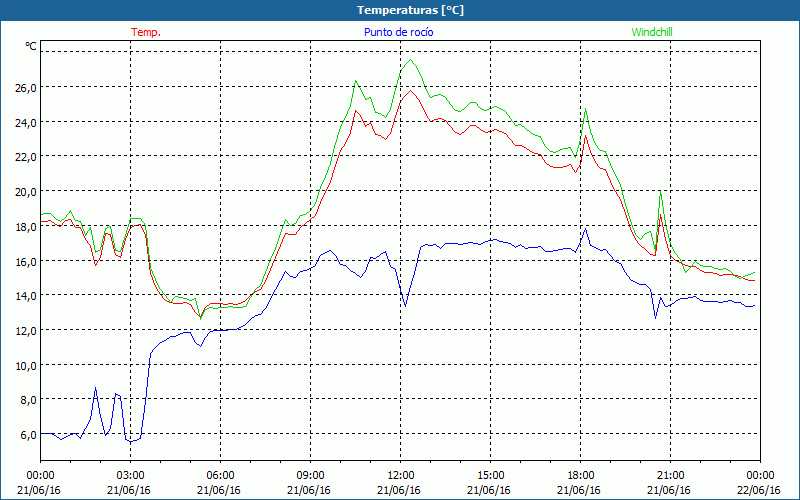Click the '21:00' time axis label
The image size is (800, 500).
pyautogui.click(x=670, y=475)
